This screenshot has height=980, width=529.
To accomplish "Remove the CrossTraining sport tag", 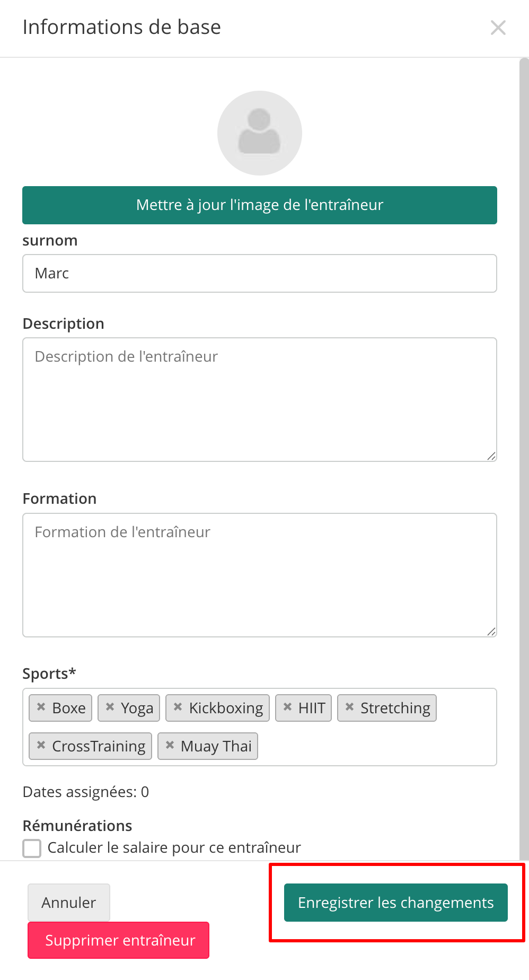I will tap(41, 745).
